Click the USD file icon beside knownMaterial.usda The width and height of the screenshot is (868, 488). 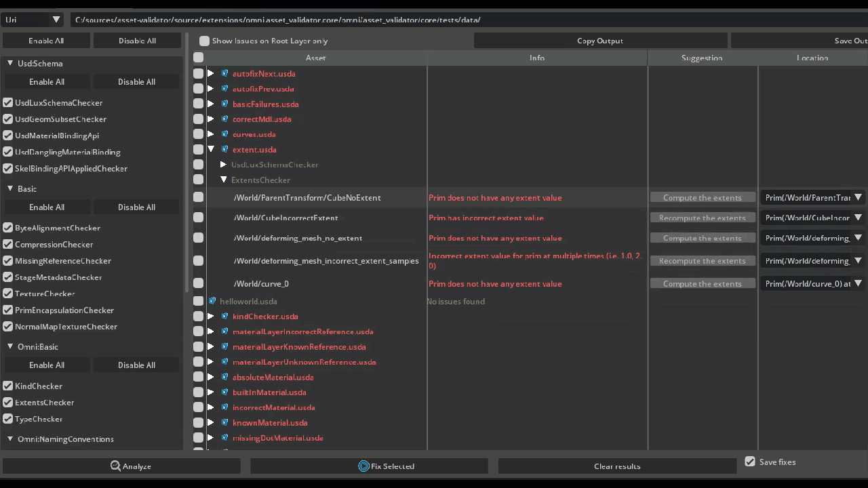tap(225, 422)
